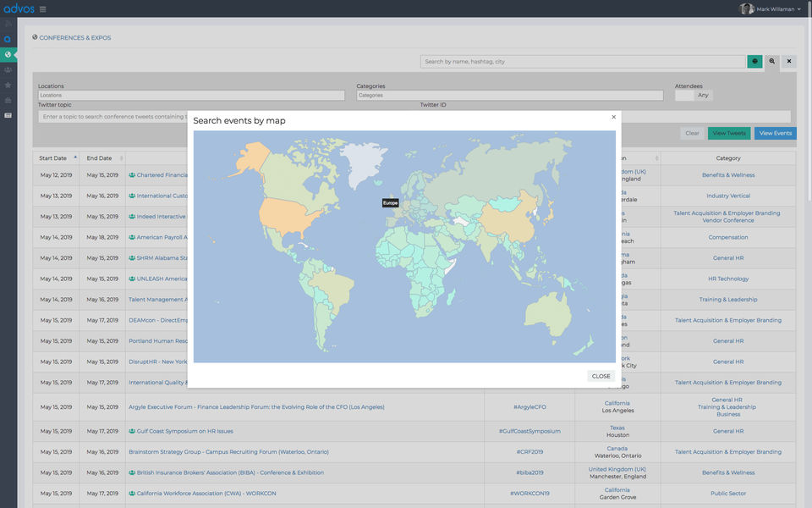The image size is (812, 508).
Task: Click the star icon in the sidebar
Action: [8, 85]
